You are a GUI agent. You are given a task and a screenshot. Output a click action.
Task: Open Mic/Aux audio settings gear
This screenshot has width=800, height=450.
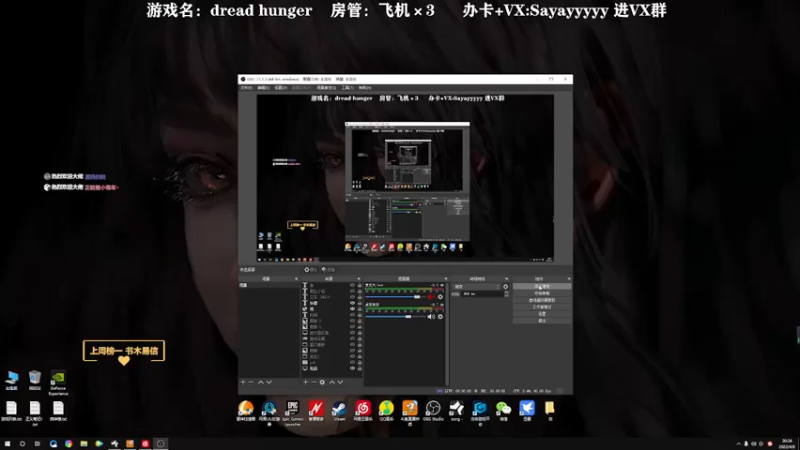pos(440,297)
